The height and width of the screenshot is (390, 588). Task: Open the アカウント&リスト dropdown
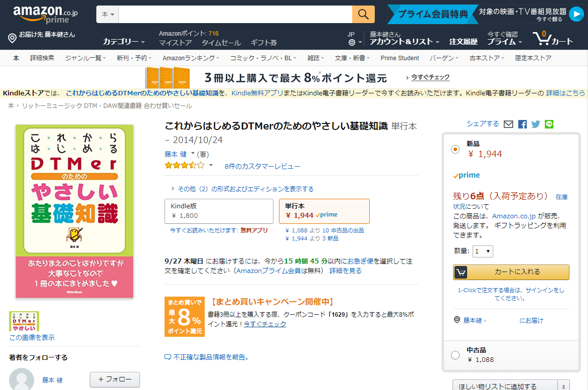click(x=404, y=42)
